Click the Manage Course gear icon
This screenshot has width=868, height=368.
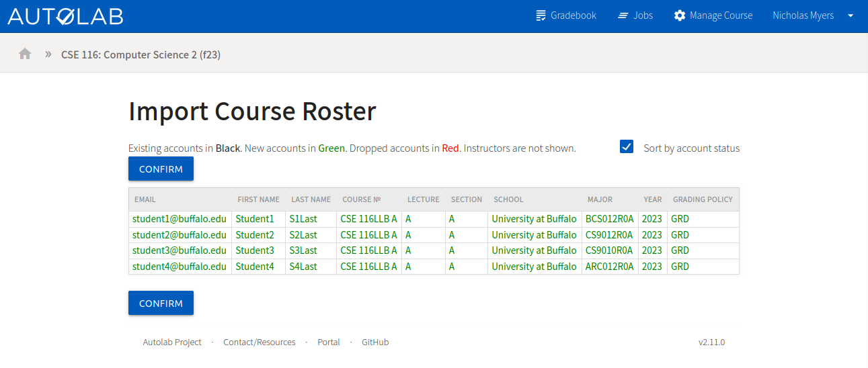[680, 15]
